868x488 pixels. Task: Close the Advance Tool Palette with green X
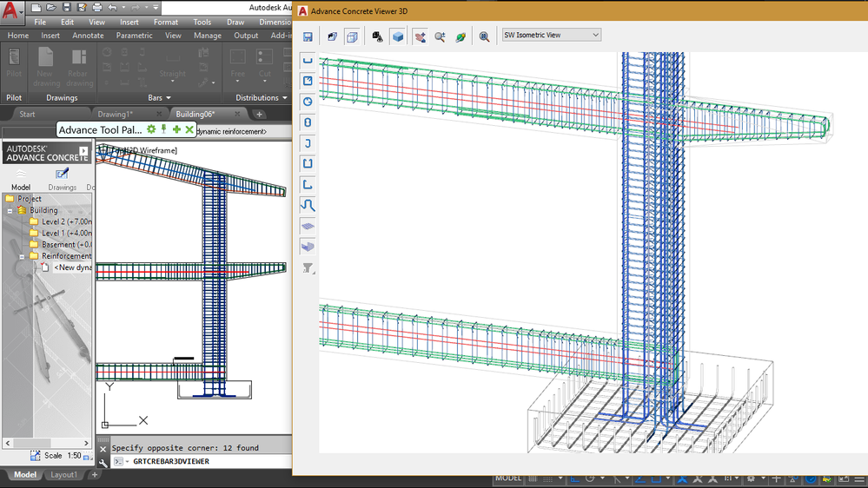point(189,129)
